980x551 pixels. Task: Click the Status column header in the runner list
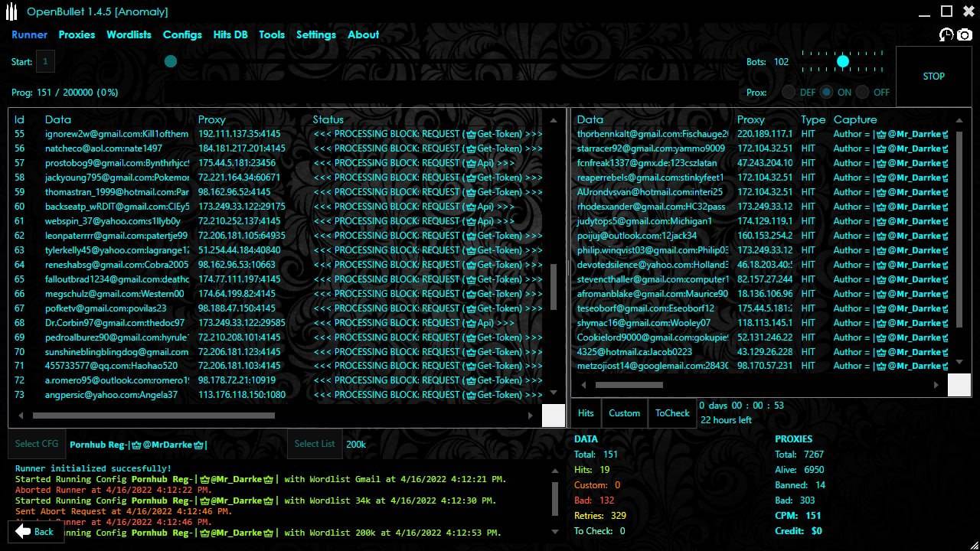point(328,119)
